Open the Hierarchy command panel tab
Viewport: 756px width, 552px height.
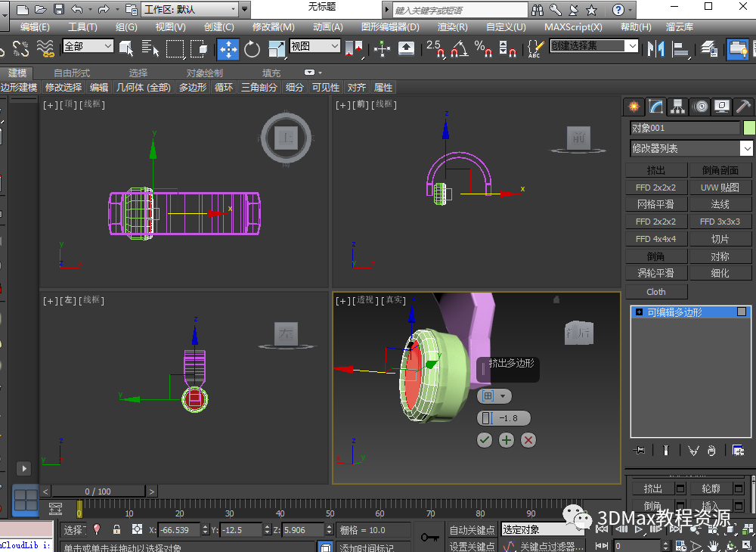[x=677, y=107]
